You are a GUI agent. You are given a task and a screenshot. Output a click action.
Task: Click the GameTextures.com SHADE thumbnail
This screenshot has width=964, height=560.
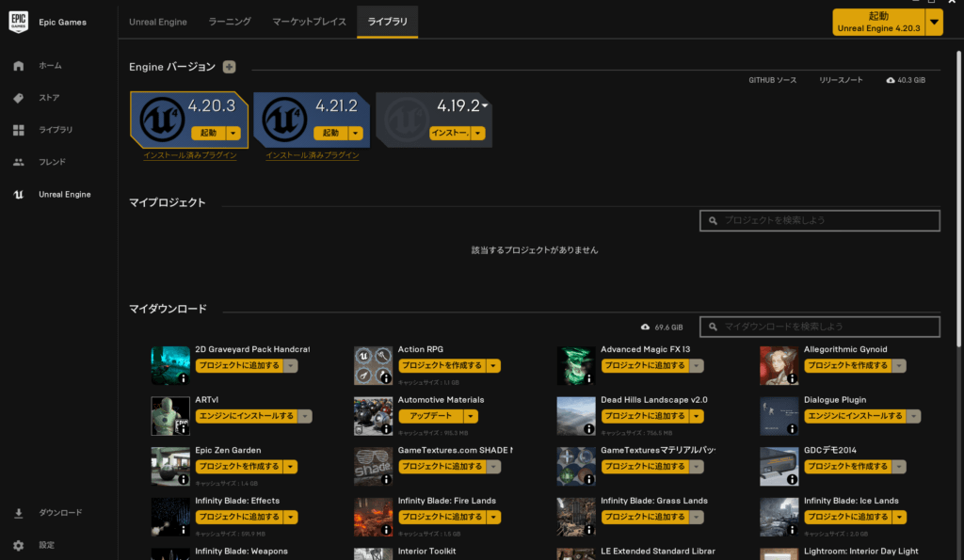[373, 467]
